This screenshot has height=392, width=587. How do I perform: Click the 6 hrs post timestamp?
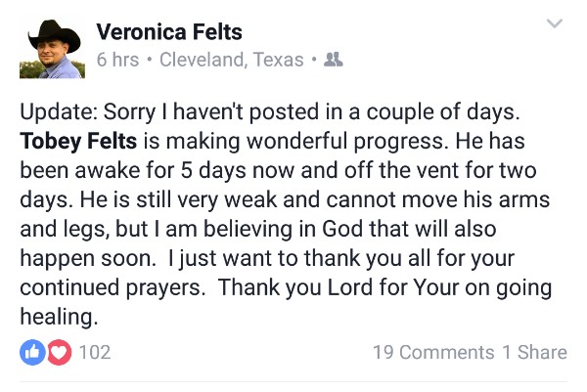coord(117,60)
